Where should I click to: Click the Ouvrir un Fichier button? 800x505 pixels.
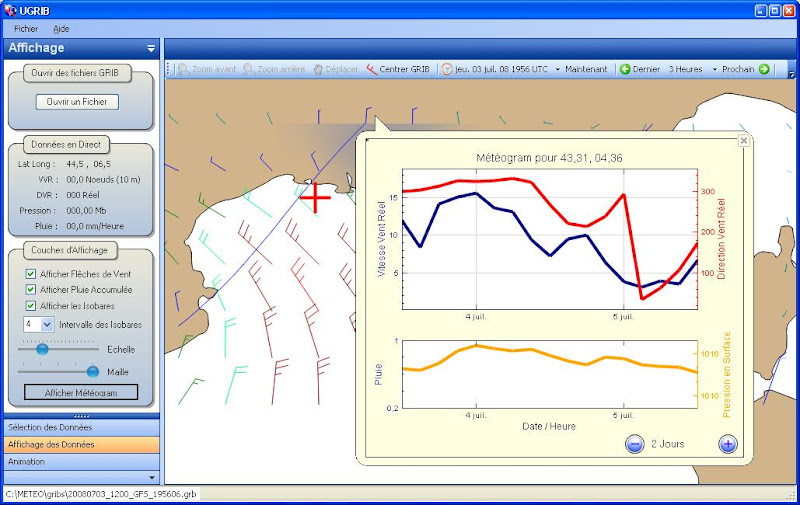pyautogui.click(x=77, y=102)
